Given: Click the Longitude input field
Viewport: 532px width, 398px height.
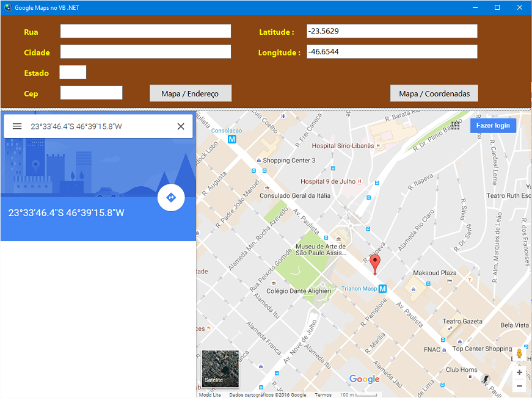Looking at the screenshot, I should tap(392, 52).
